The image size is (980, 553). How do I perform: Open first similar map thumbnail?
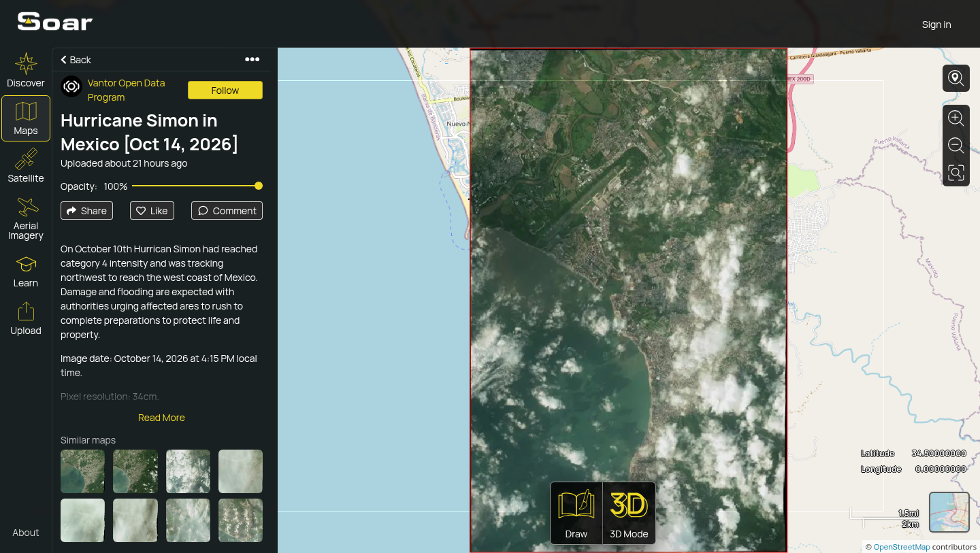82,471
